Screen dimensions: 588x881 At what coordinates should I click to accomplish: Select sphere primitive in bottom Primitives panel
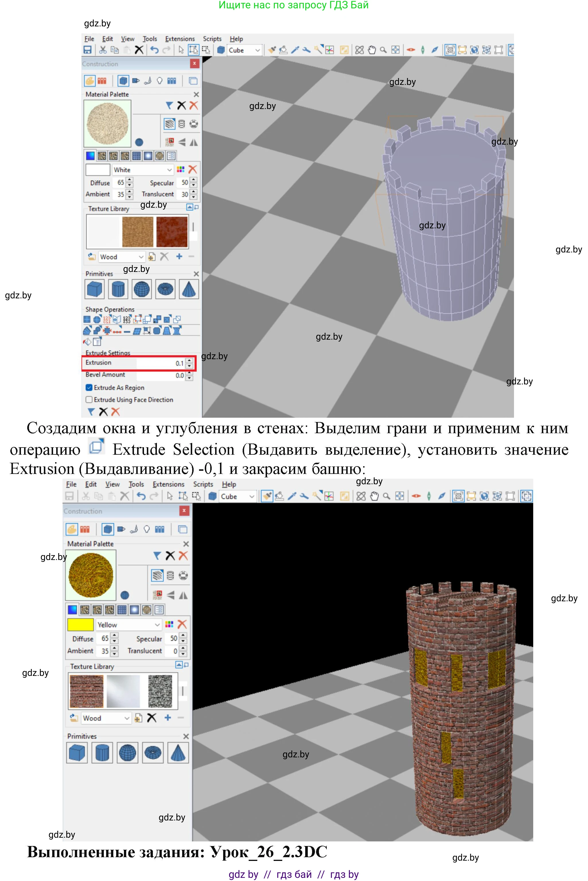tap(128, 753)
